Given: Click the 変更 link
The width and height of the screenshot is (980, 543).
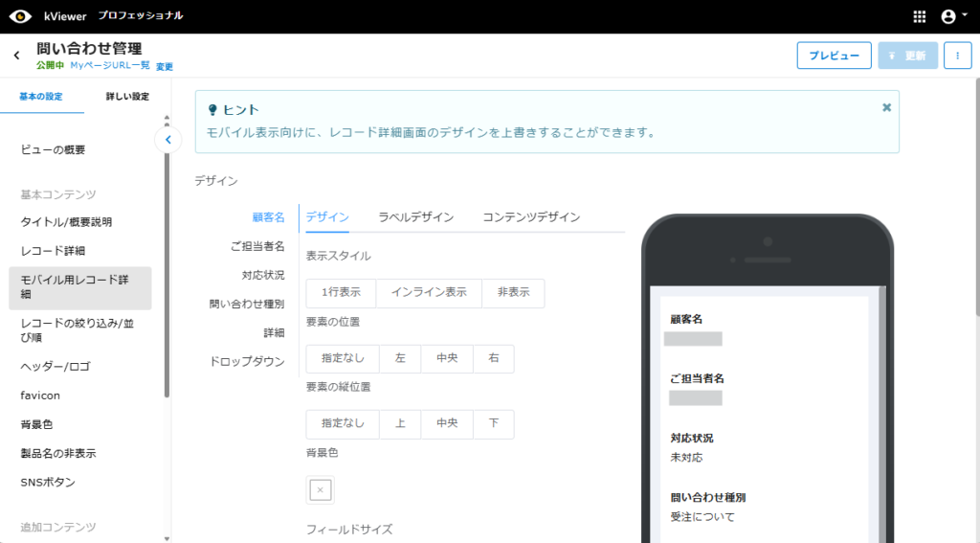Looking at the screenshot, I should (165, 66).
